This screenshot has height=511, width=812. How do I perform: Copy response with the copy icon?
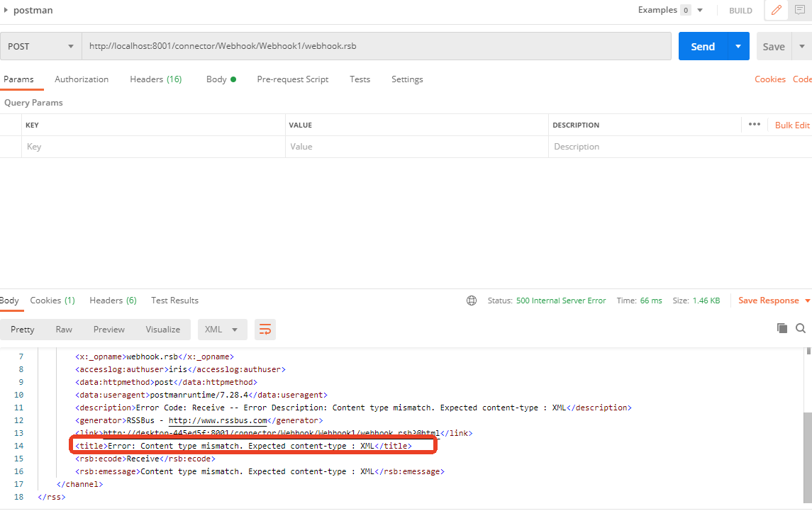click(782, 328)
